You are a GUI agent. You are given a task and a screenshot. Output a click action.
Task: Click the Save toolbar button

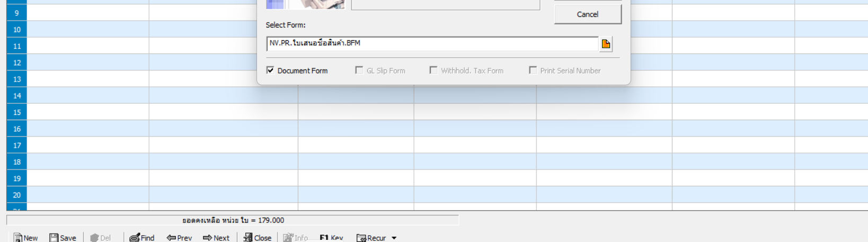pos(63,238)
